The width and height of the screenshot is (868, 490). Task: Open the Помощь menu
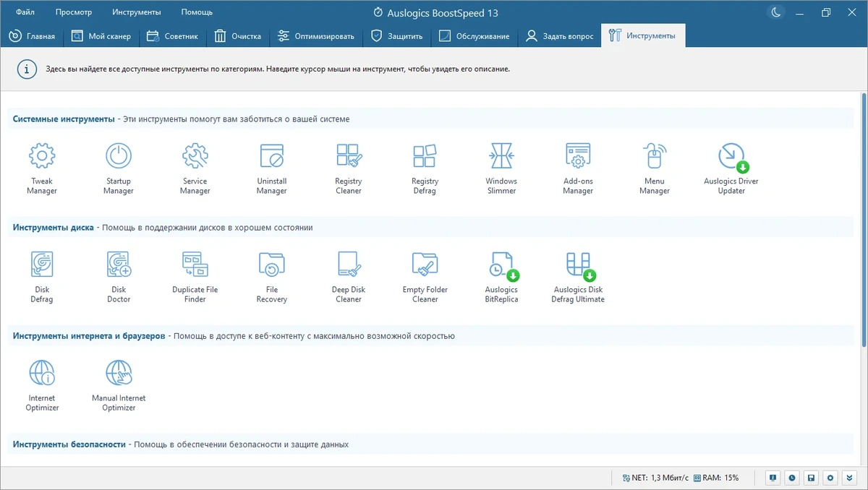[197, 12]
